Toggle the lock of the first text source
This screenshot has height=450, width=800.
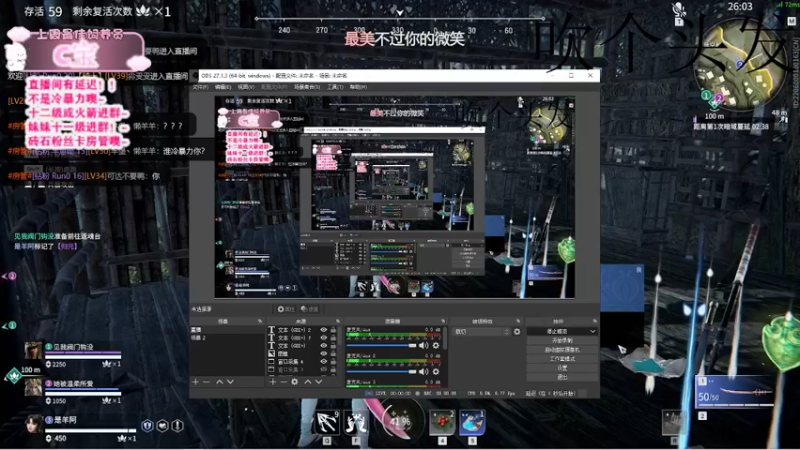tap(333, 330)
